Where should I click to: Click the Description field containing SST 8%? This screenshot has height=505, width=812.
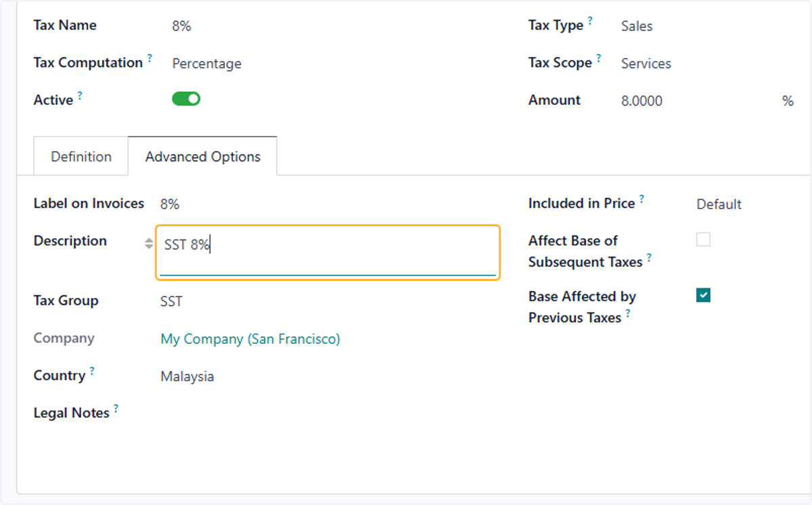[x=328, y=252]
